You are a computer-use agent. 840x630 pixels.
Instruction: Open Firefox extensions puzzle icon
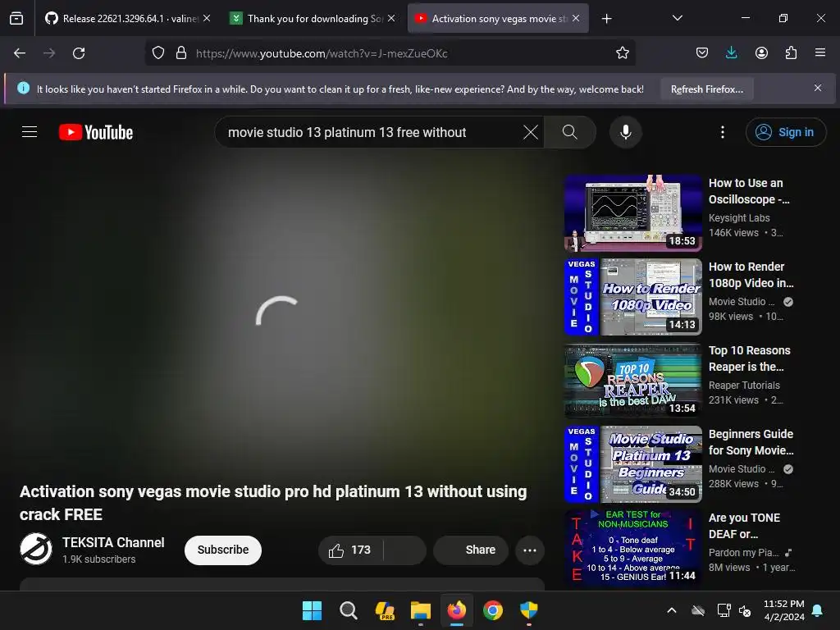pyautogui.click(x=791, y=53)
